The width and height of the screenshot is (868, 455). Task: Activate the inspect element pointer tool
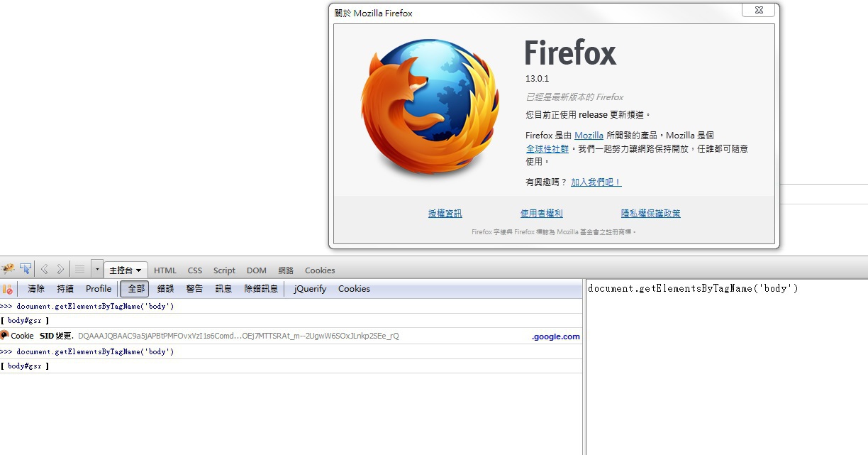click(x=26, y=269)
